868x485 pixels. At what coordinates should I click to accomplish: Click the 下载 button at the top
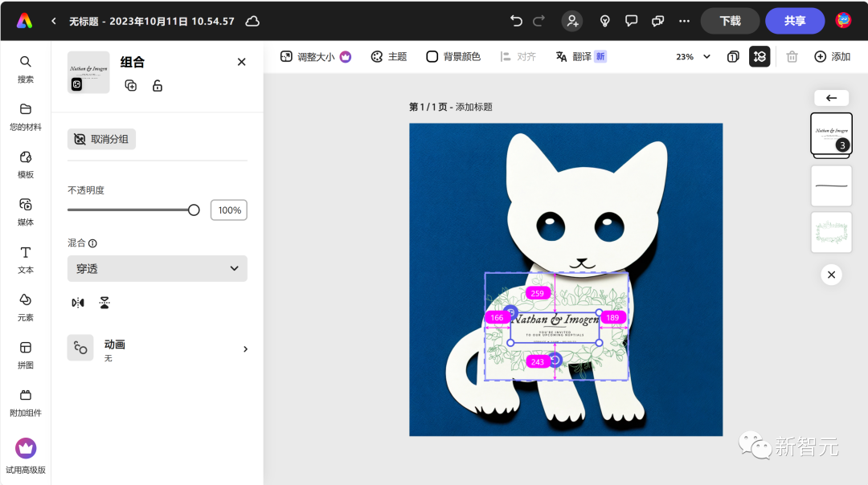(730, 21)
